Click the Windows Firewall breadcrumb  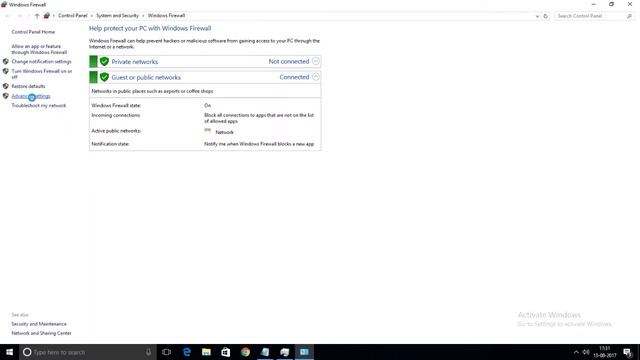pos(167,16)
